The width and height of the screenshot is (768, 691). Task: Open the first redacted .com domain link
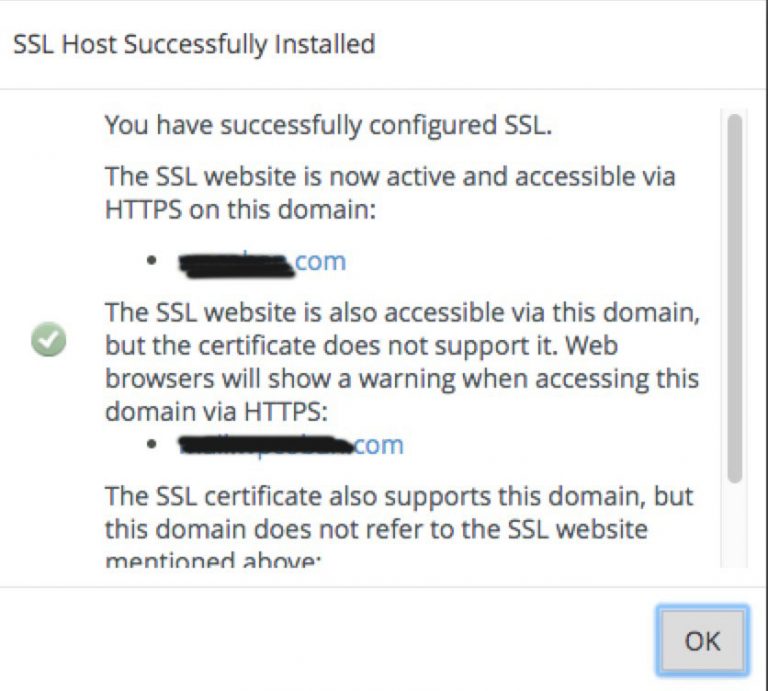pyautogui.click(x=263, y=262)
